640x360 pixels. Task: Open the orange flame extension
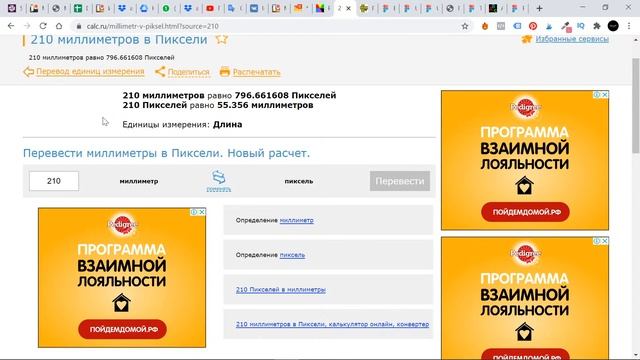pos(485,26)
